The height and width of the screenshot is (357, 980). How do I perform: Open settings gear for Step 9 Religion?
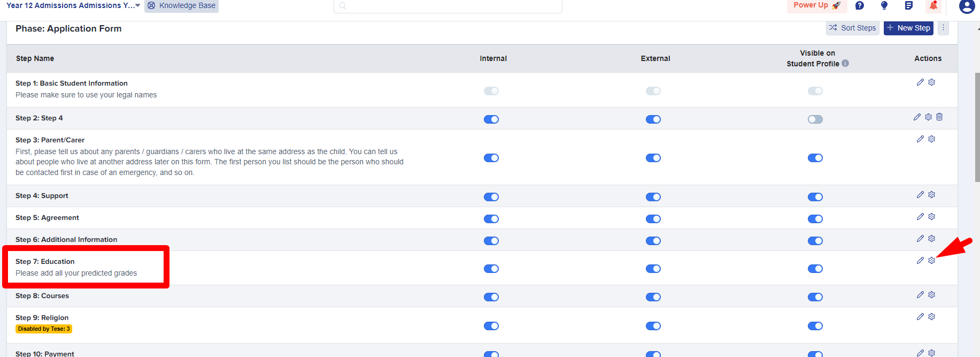[932, 317]
